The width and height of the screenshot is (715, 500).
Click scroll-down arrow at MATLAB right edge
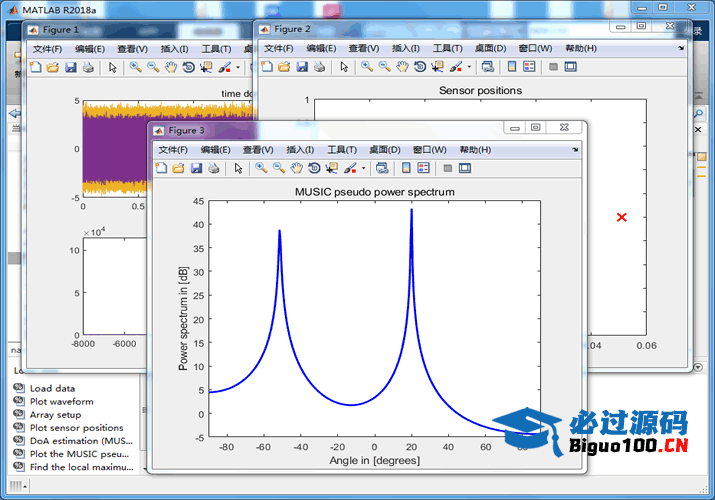(x=698, y=366)
